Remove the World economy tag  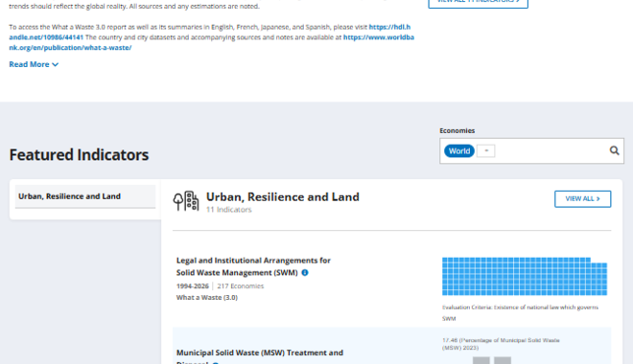click(459, 150)
